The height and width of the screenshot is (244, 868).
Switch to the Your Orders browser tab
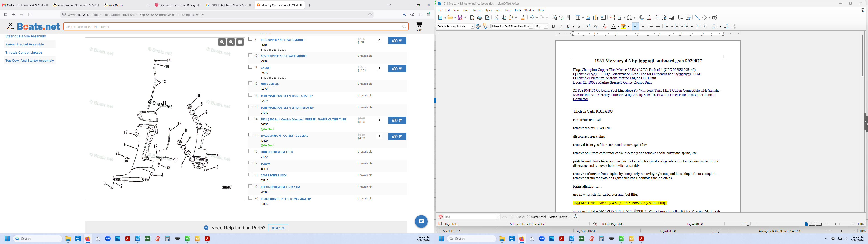coord(127,5)
